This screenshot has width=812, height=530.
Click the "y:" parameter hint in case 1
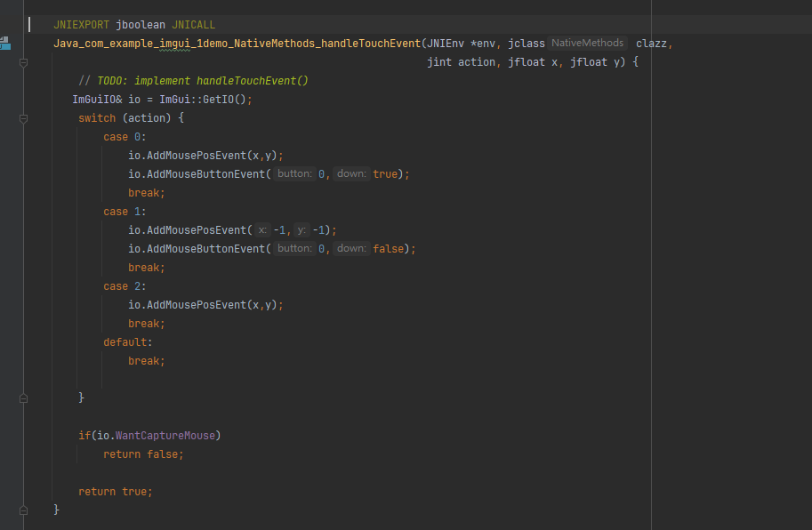302,230
